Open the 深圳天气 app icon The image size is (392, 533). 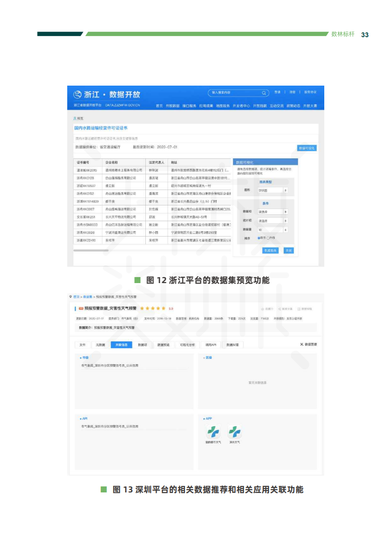234,432
